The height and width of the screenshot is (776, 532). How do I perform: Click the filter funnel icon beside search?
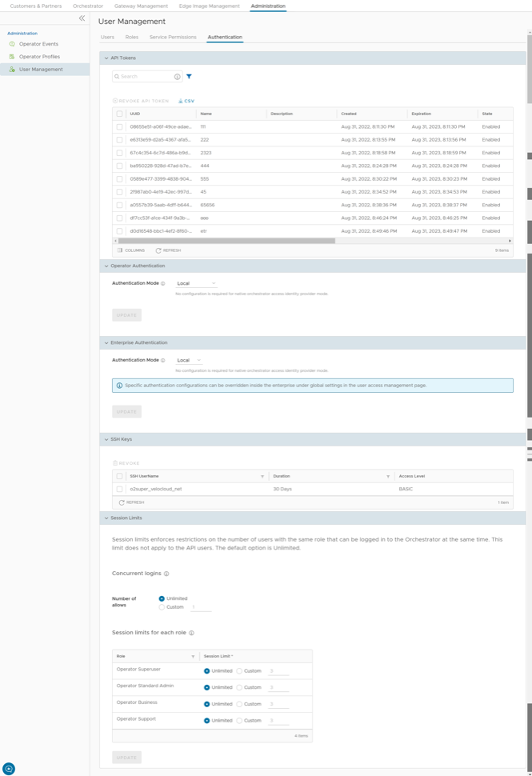[x=190, y=77]
